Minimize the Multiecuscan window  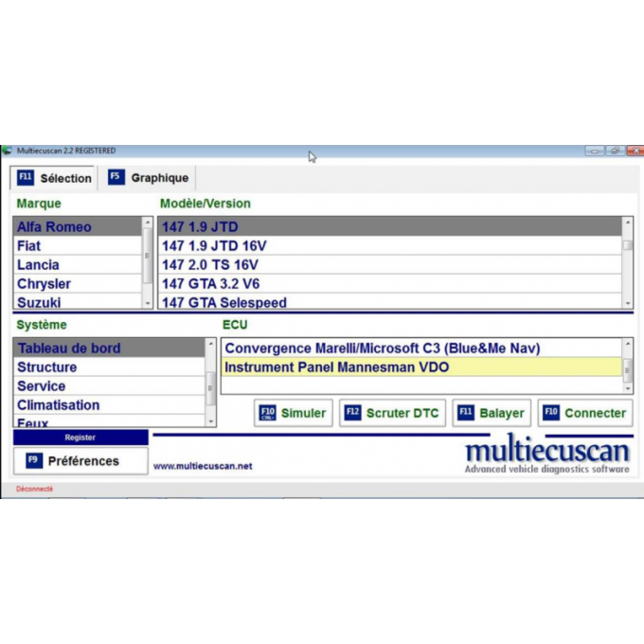coord(595,152)
